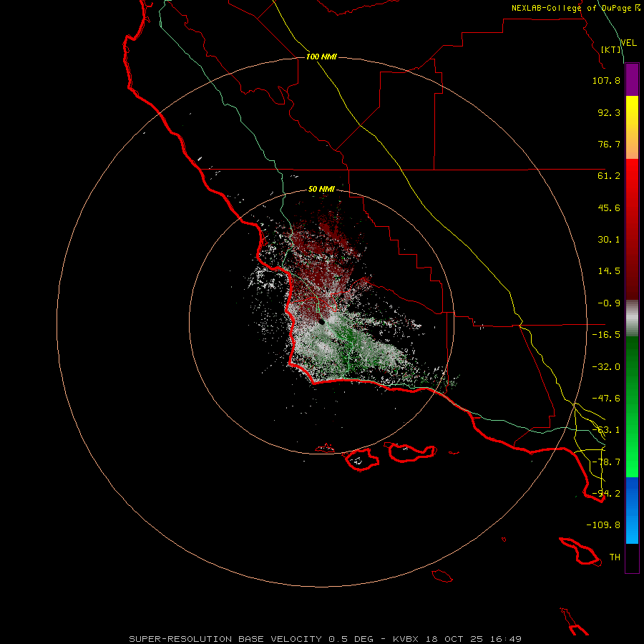644x644 pixels.
Task: Click the TH label beside the color bar
Action: 615,557
